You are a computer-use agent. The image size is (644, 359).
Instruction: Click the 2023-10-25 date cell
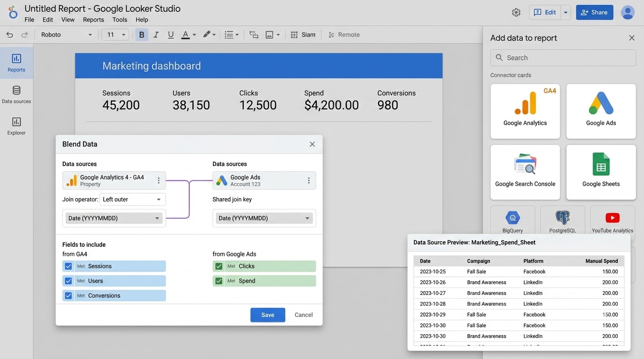[x=433, y=272]
